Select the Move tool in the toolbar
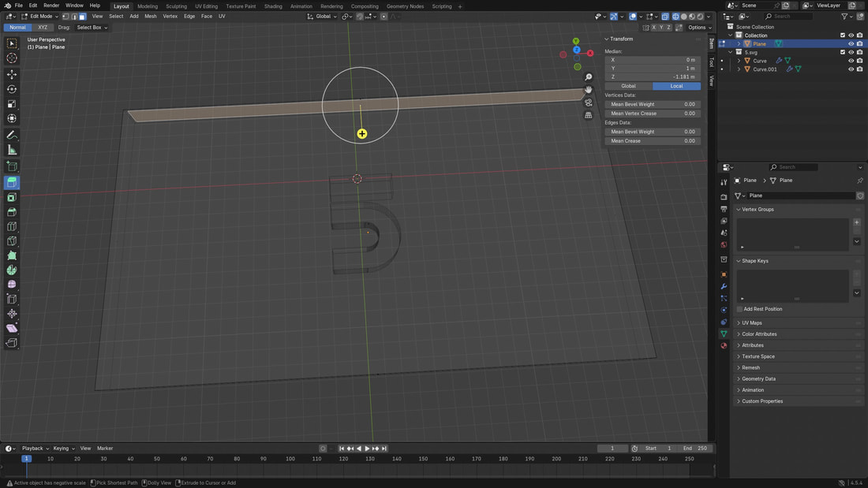868x488 pixels. pos(12,74)
